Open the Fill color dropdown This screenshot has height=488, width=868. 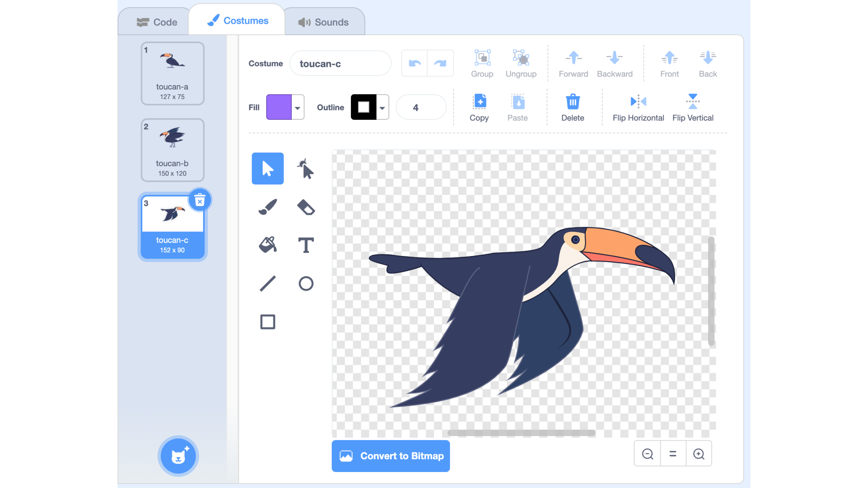point(297,108)
